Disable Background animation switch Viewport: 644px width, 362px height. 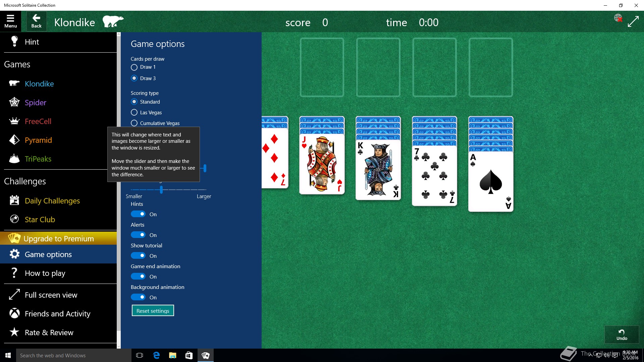[x=138, y=297]
